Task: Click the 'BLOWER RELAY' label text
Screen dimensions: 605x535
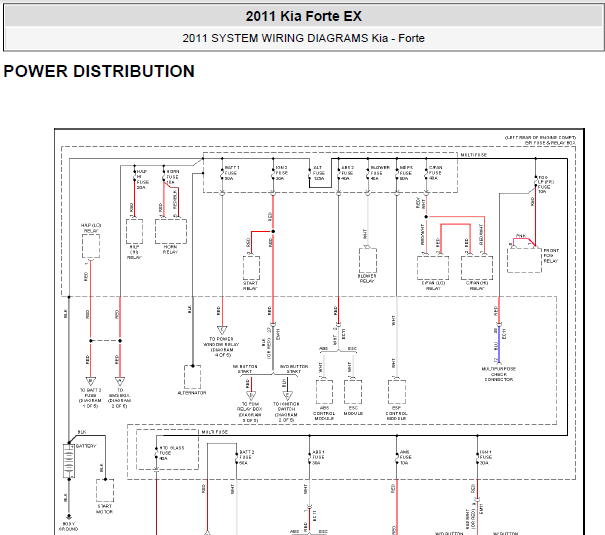Action: pyautogui.click(x=367, y=278)
